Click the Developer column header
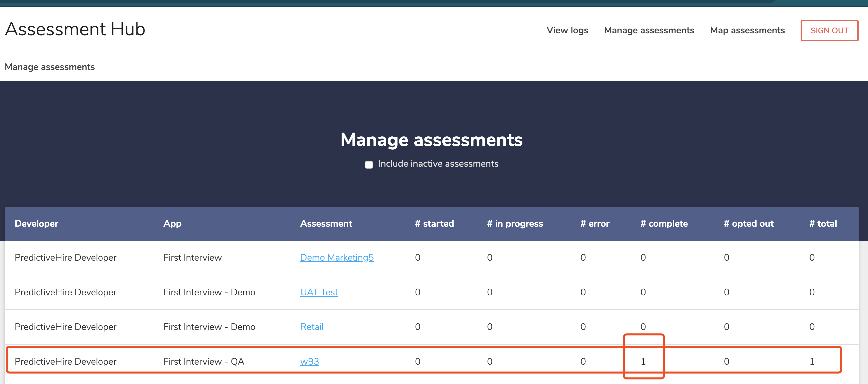 click(36, 223)
